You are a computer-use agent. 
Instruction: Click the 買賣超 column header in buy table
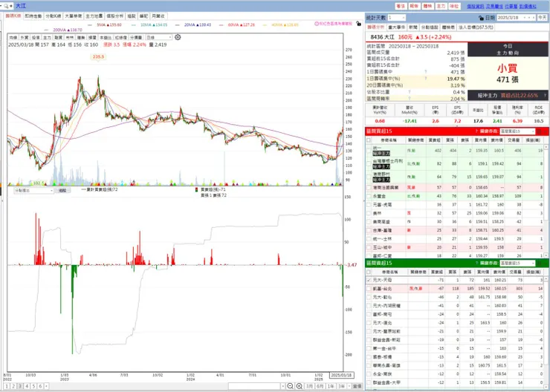click(434, 140)
